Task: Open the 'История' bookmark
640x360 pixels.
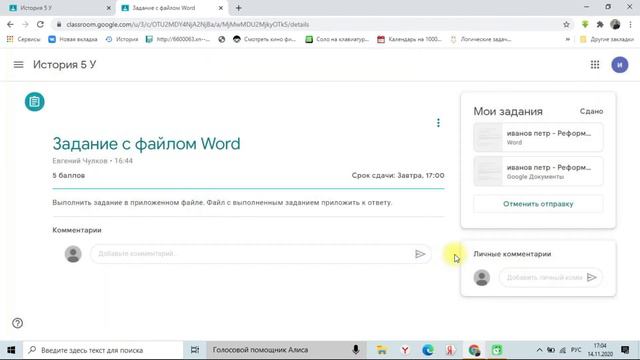Action: pyautogui.click(x=122, y=39)
